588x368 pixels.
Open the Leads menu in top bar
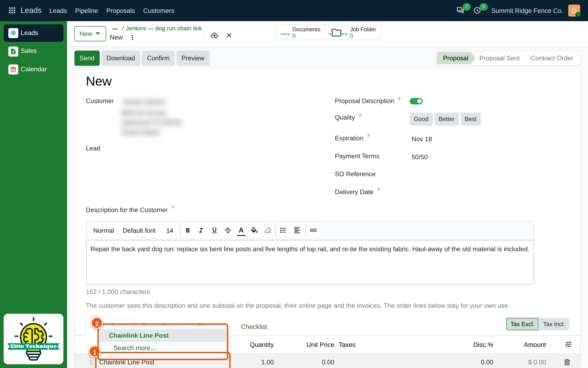[58, 11]
